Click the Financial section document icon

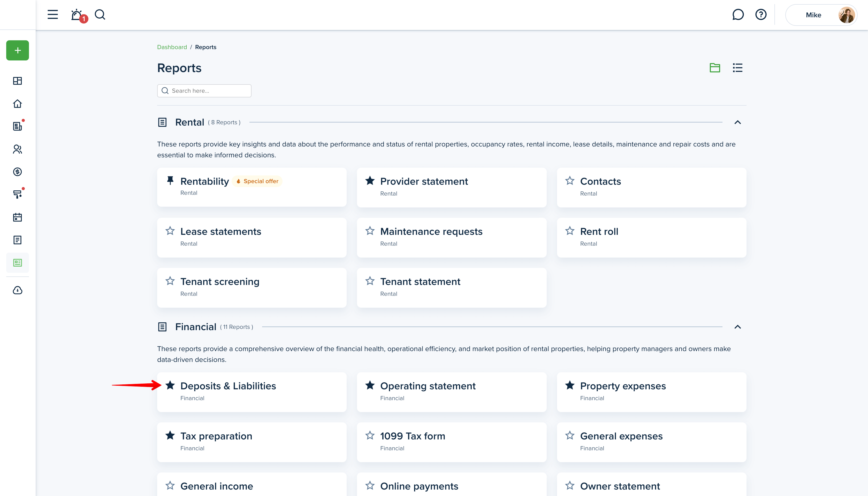[162, 327]
